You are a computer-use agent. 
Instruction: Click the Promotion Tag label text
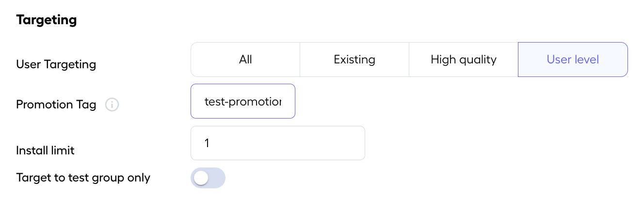tap(56, 105)
